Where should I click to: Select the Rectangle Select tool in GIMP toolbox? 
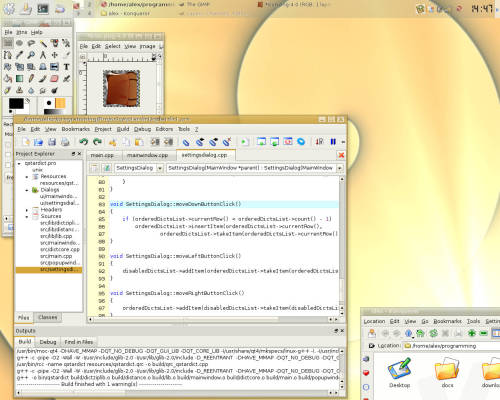point(8,43)
